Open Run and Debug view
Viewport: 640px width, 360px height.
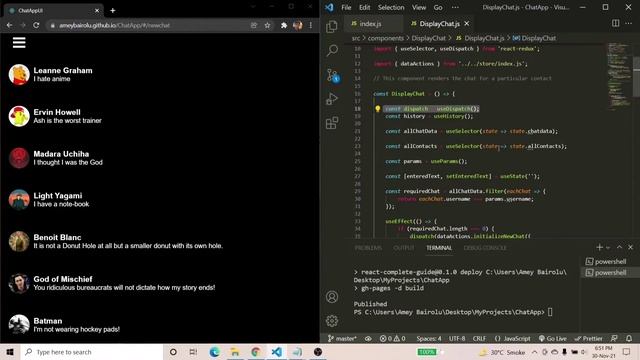pyautogui.click(x=332, y=99)
